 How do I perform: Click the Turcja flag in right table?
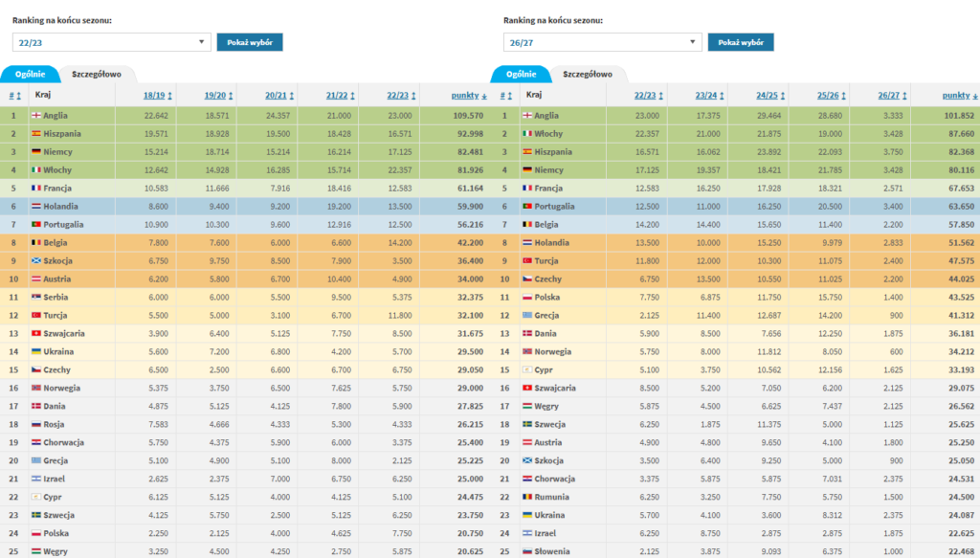527,260
